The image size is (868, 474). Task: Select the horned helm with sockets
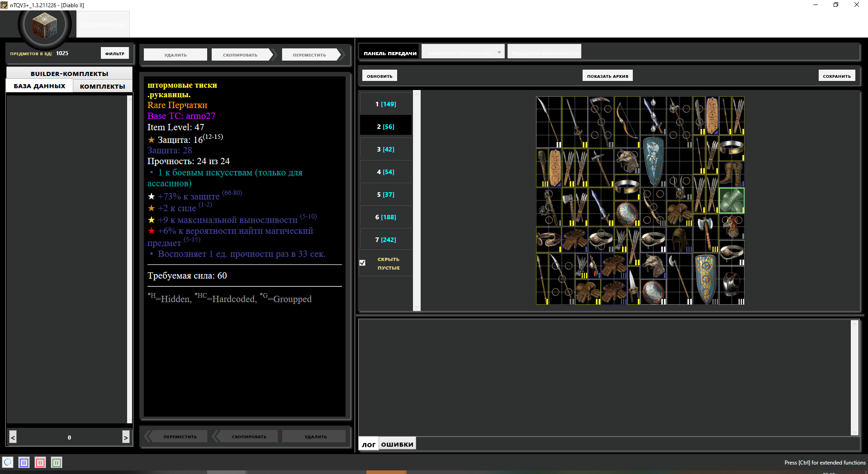tap(679, 187)
